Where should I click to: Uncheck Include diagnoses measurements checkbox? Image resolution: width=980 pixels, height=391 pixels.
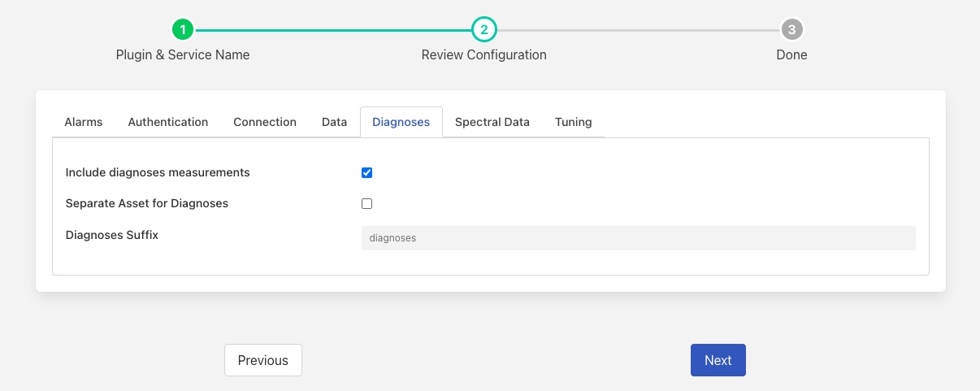[x=367, y=172]
